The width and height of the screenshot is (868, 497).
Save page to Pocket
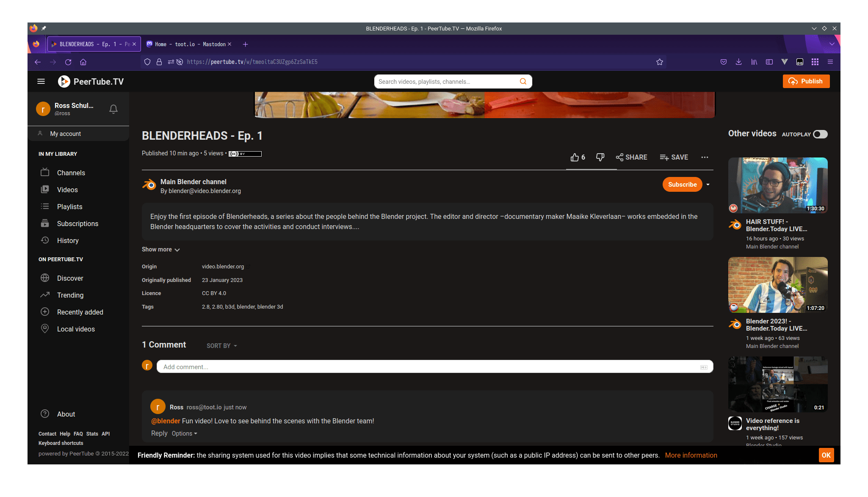(x=724, y=62)
